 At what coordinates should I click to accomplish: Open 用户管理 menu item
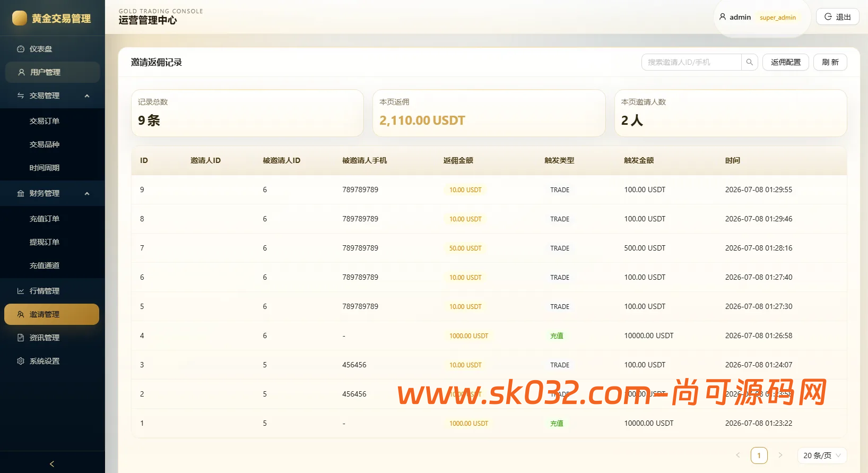53,72
